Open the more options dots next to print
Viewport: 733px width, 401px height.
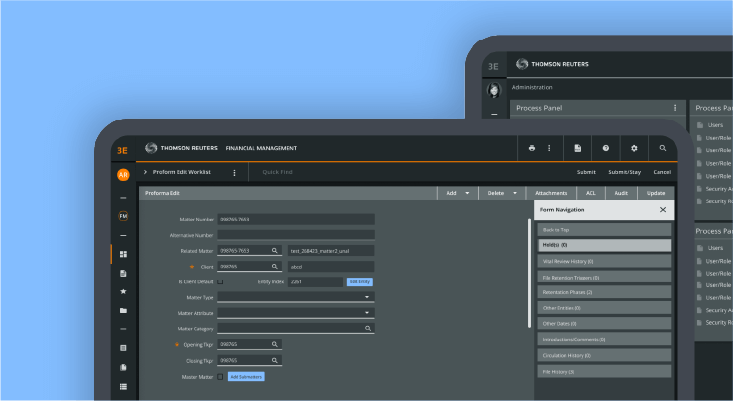click(x=549, y=148)
